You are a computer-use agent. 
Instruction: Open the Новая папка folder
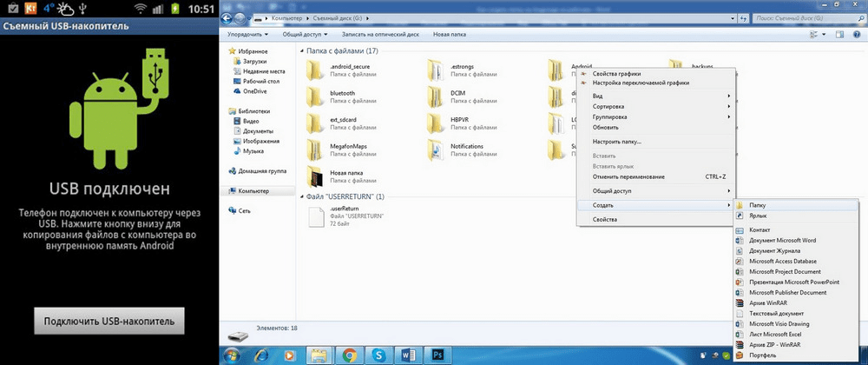pos(315,177)
